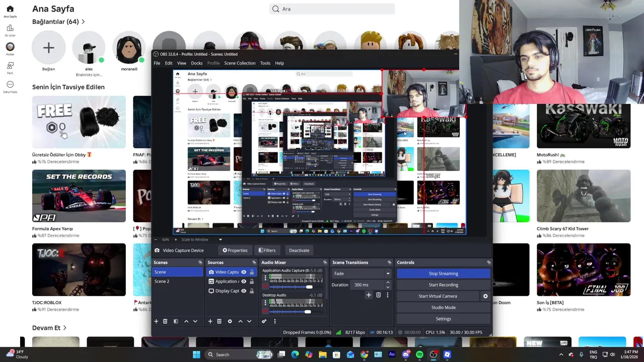Expand Devam Et section chevron
The height and width of the screenshot is (362, 644).
click(64, 328)
